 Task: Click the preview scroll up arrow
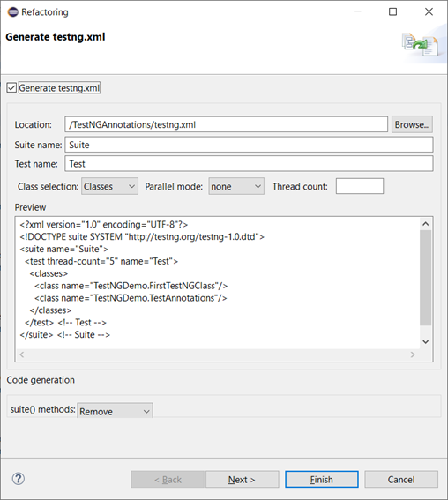425,224
